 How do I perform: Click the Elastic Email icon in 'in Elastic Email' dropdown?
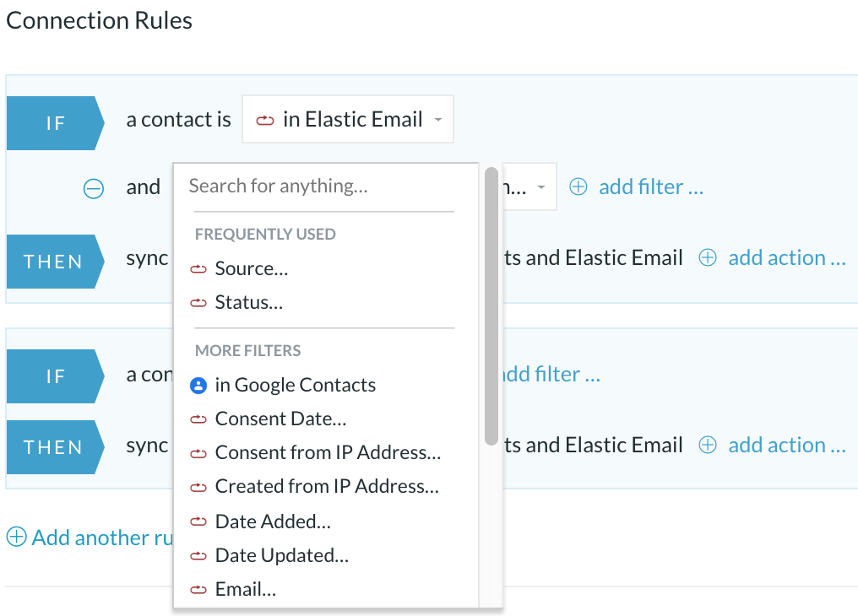click(x=265, y=121)
